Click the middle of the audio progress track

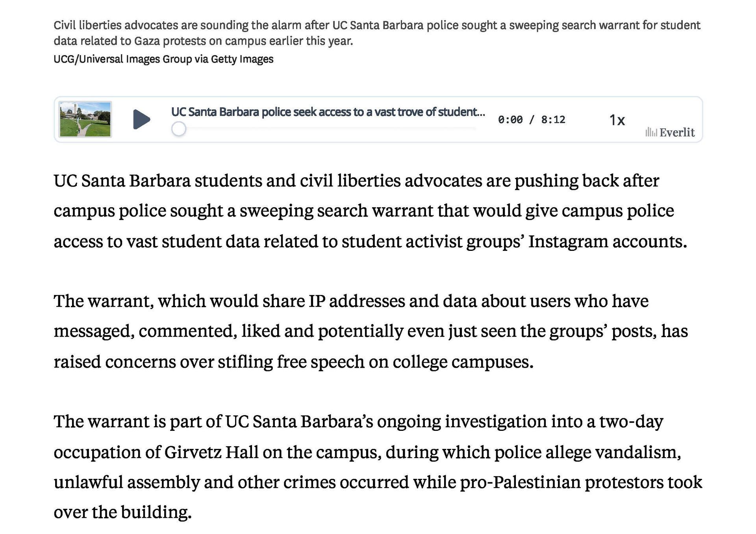click(x=327, y=128)
